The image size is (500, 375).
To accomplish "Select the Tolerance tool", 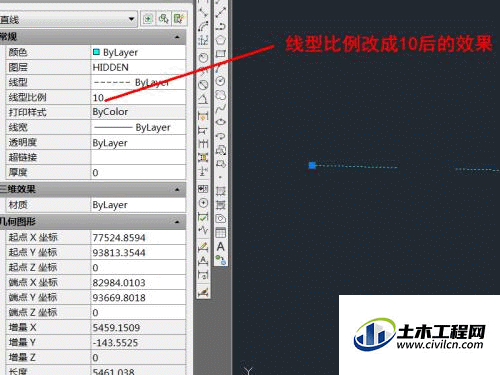I will (203, 189).
